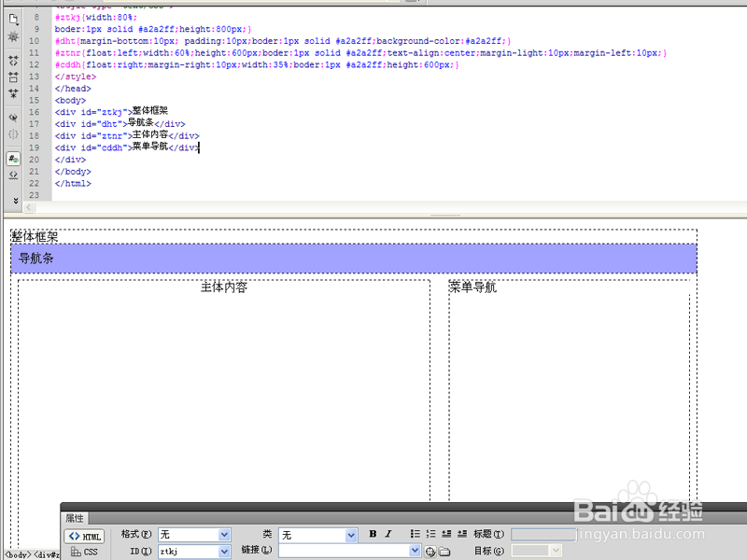Click the Point to File target icon
The height and width of the screenshot is (560, 747).
pos(430,552)
